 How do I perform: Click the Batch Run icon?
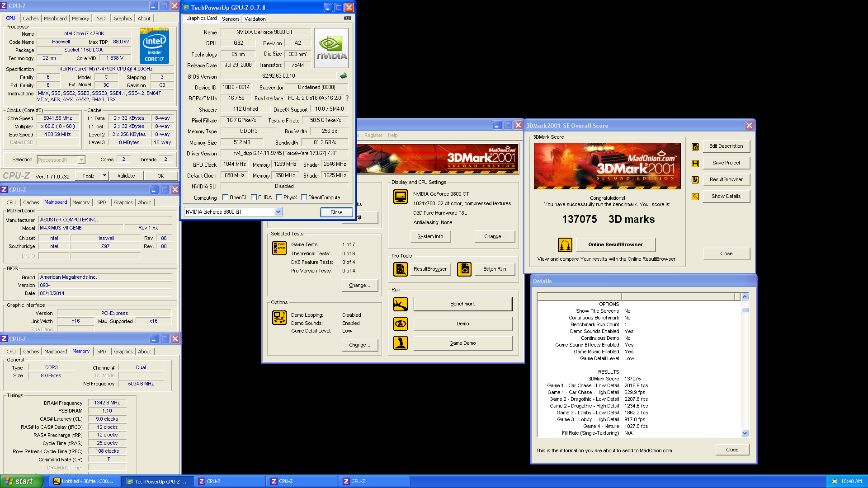464,269
